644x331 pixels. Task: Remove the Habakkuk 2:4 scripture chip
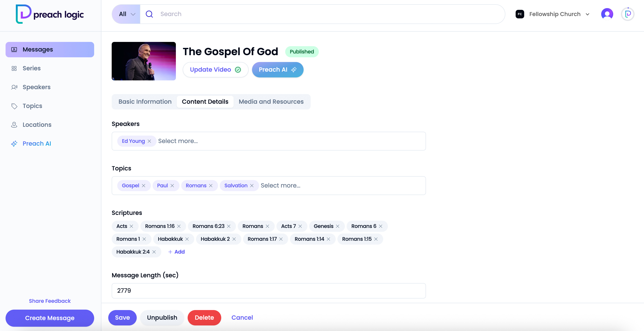(x=154, y=252)
